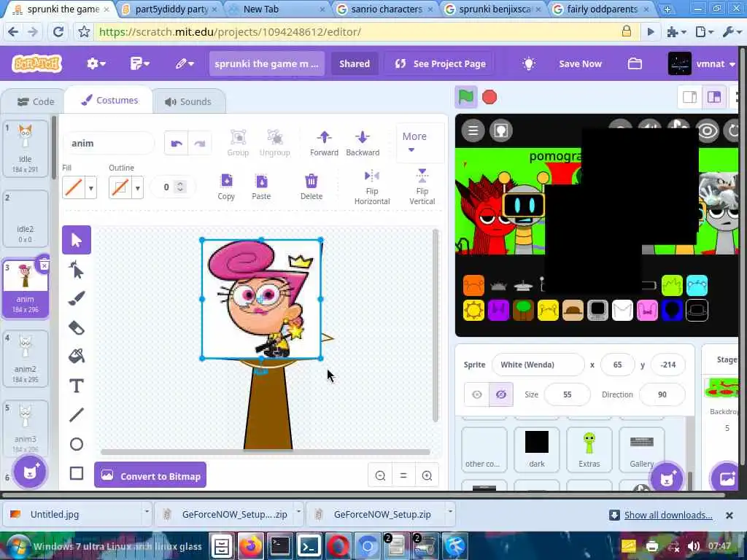Open Choose a Costume button
Image resolution: width=747 pixels, height=560 pixels.
point(29,472)
